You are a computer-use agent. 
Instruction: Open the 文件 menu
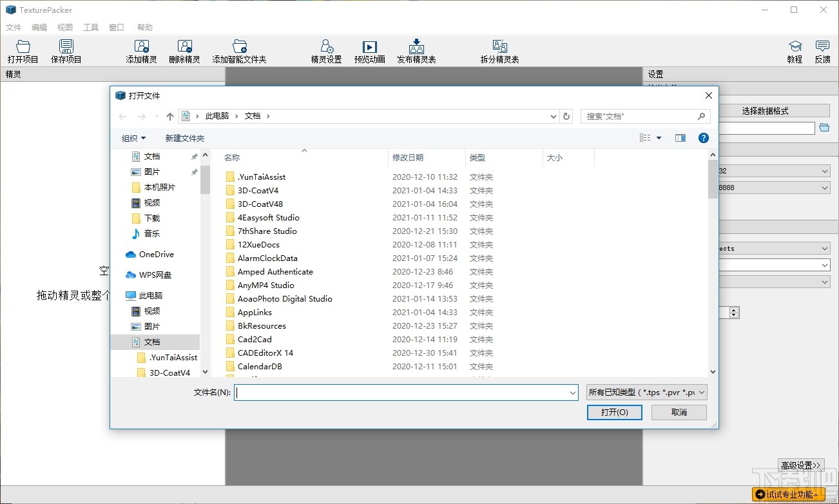[14, 28]
